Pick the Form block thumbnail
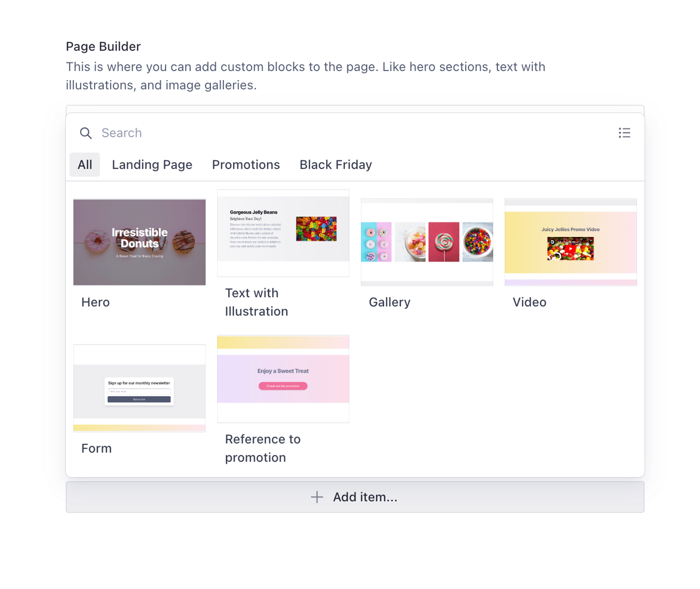This screenshot has width=700, height=589. [139, 388]
